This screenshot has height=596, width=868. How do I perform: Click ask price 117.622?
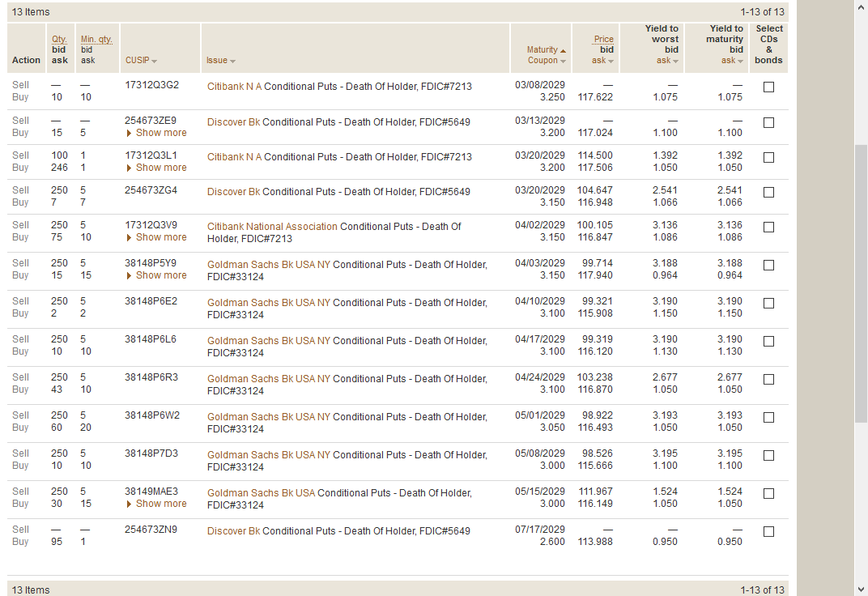[x=595, y=97]
